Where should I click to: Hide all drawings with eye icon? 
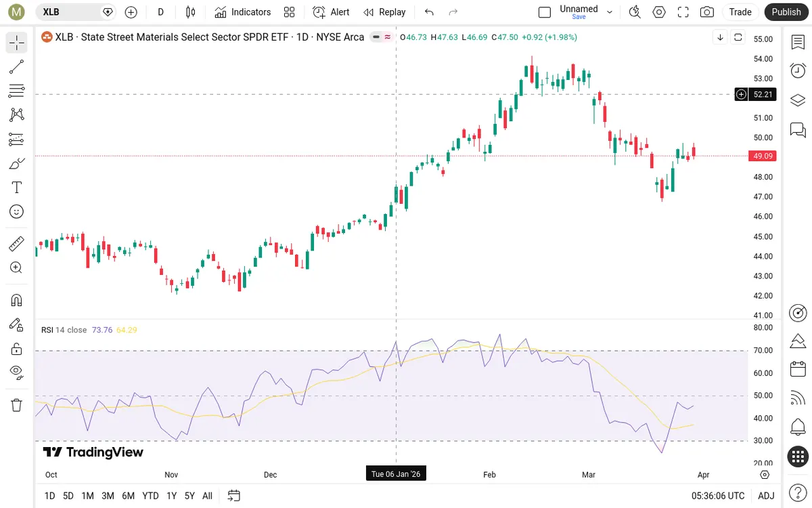[x=17, y=373]
